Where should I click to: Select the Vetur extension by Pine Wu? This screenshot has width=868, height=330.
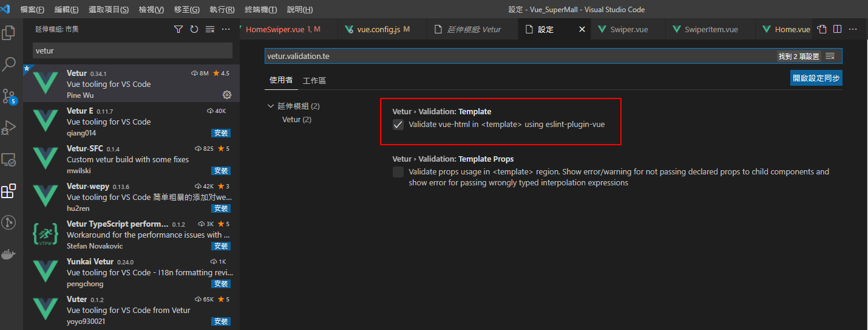pos(131,84)
